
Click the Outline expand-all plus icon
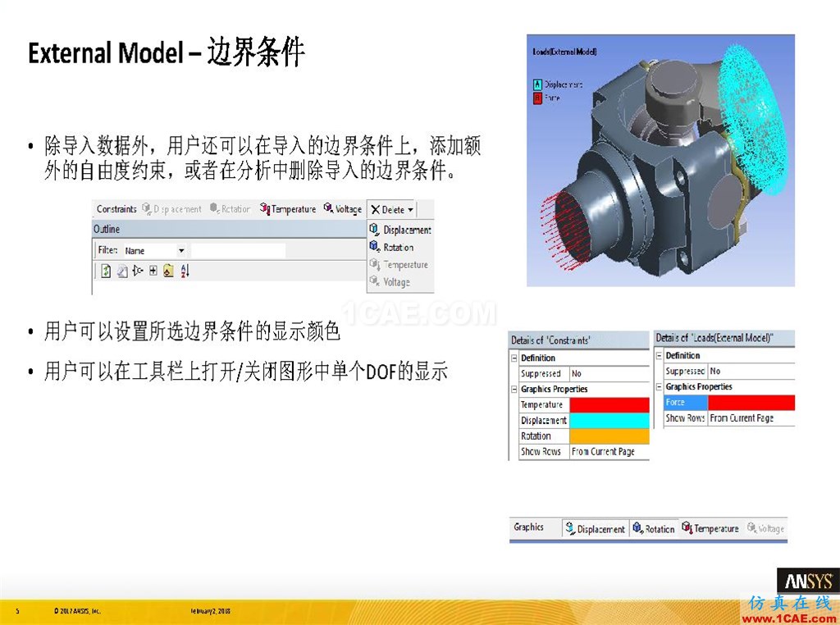153,271
